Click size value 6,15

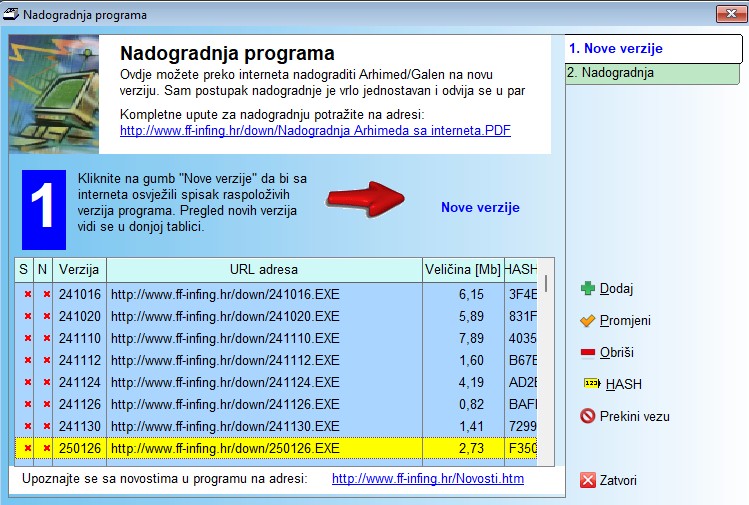(471, 294)
